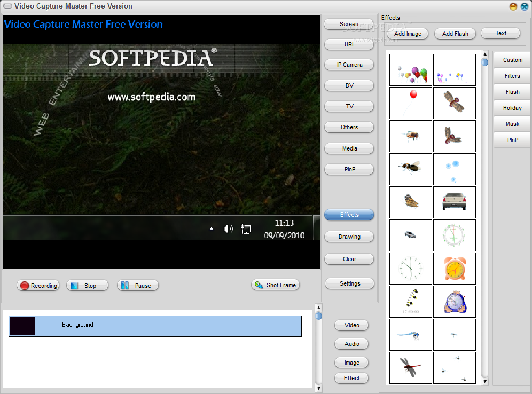Screen dimensions: 532x394
Task: Add a Text effect
Action: tap(500, 33)
